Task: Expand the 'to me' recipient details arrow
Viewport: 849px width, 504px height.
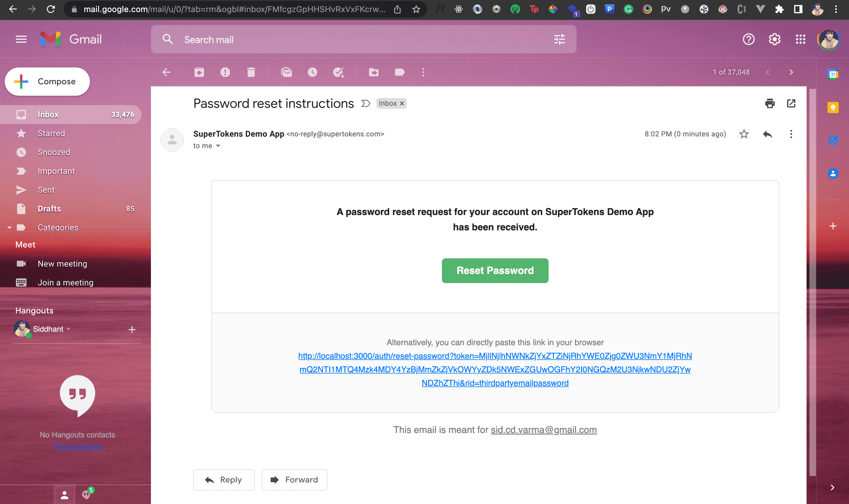Action: tap(218, 146)
